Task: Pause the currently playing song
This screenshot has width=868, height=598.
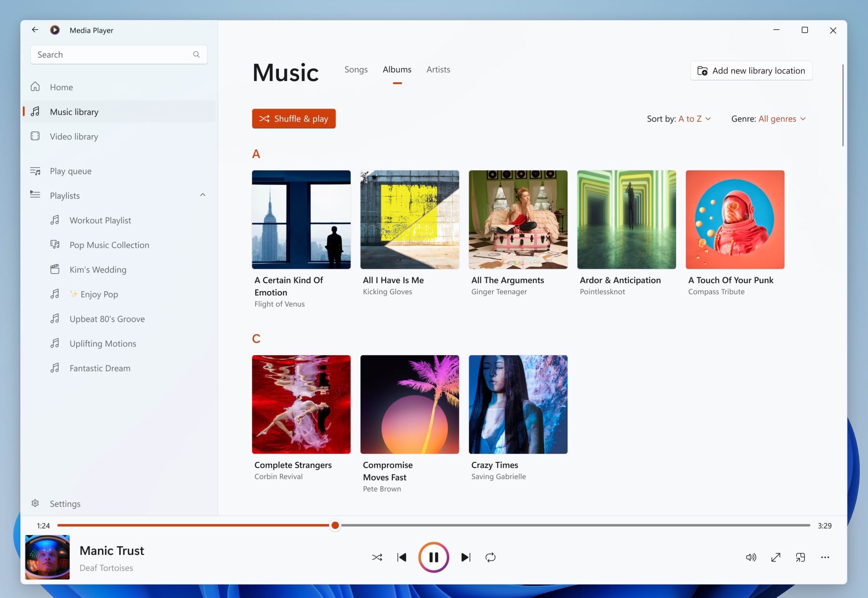Action: click(434, 557)
